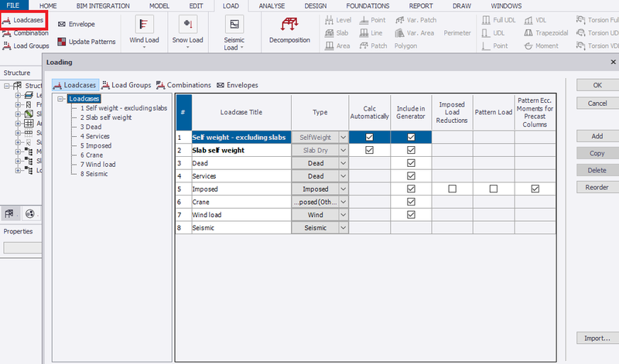619x364 pixels.
Task: Cancel the Loading dialog
Action: [597, 104]
